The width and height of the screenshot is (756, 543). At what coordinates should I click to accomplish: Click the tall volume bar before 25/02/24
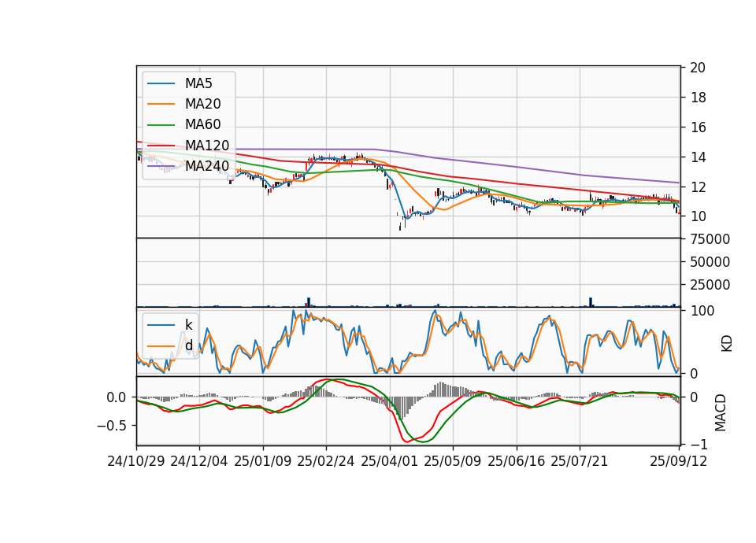click(x=309, y=302)
